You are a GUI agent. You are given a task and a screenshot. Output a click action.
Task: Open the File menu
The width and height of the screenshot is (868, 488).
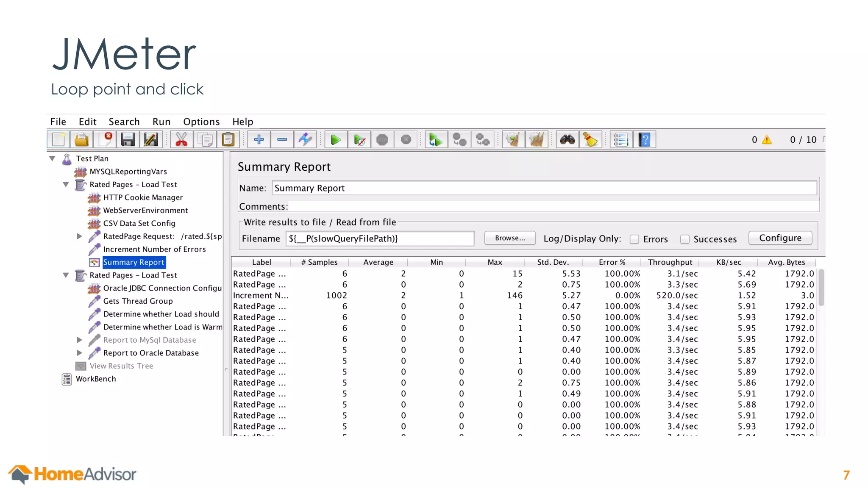coord(58,122)
